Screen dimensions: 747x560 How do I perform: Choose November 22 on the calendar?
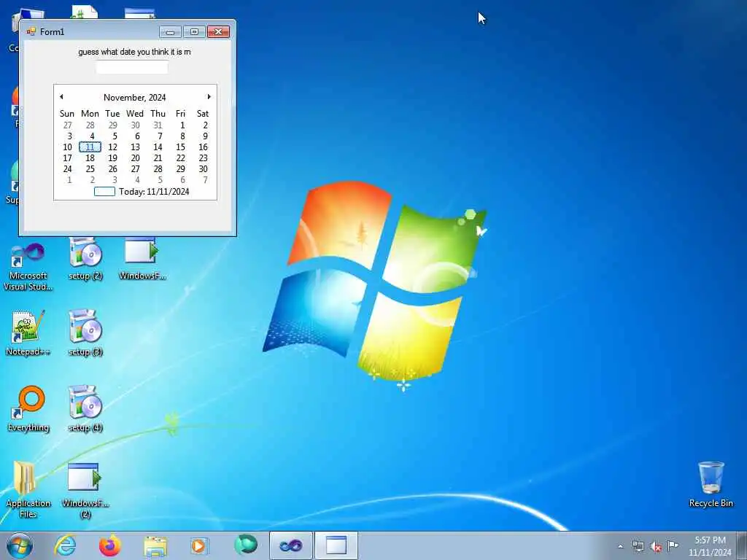point(181,158)
